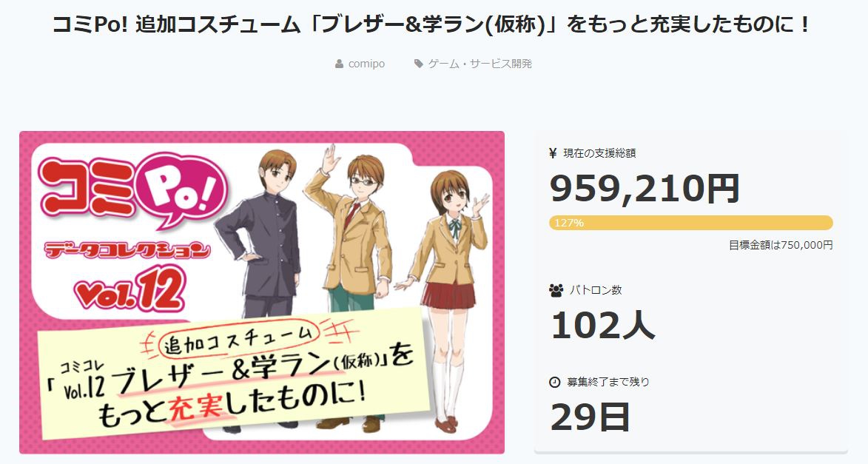The width and height of the screenshot is (868, 464).
Task: Click the データコレクション logo text
Action: pos(127,251)
